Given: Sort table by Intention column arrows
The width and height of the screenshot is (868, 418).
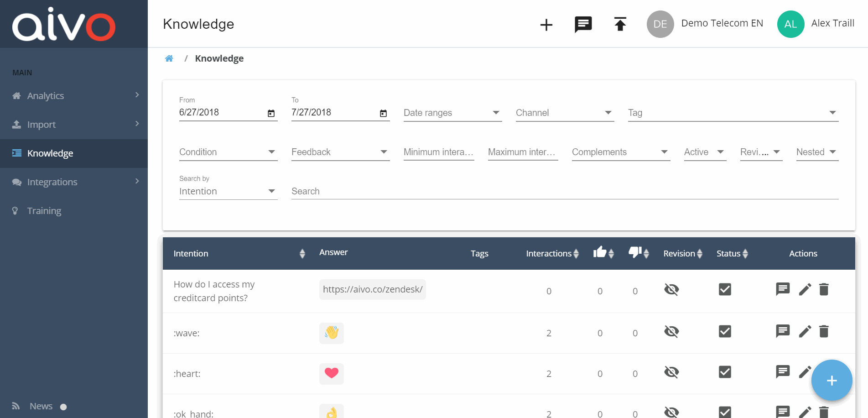Looking at the screenshot, I should [302, 254].
